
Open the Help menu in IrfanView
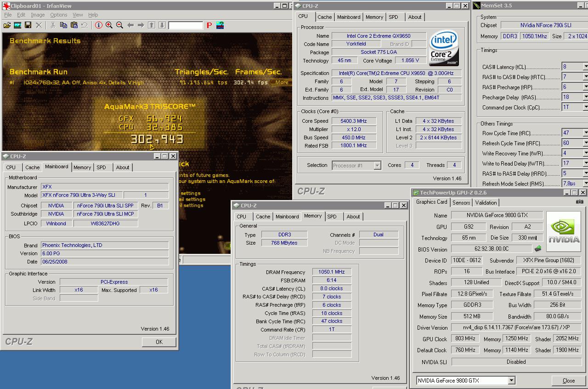pos(93,15)
